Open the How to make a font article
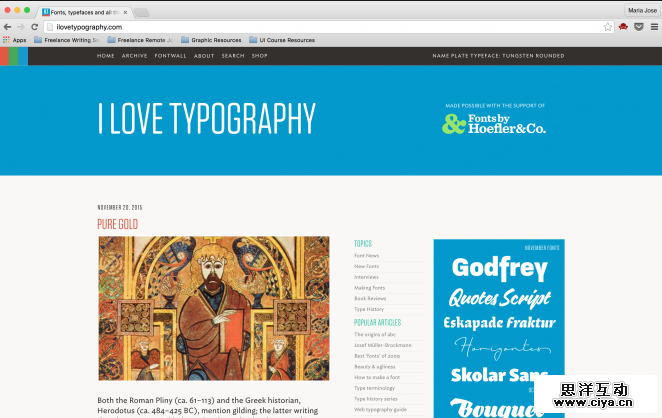The height and width of the screenshot is (418, 662). point(377,377)
